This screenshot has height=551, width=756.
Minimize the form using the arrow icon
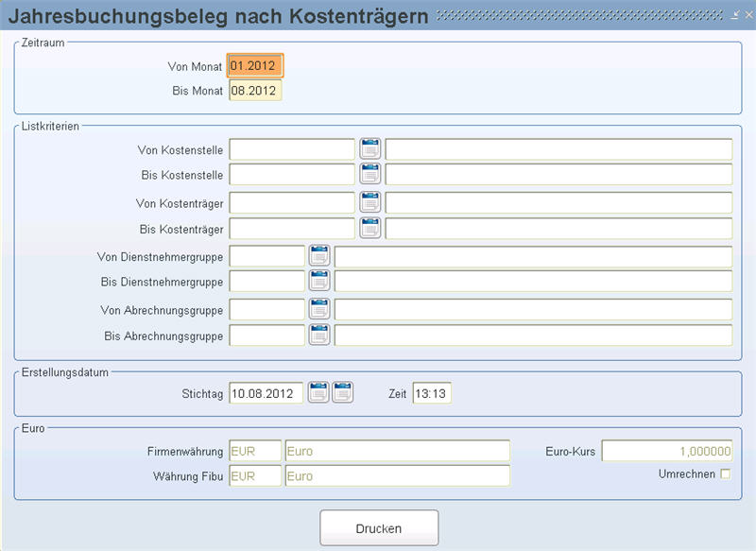point(735,16)
